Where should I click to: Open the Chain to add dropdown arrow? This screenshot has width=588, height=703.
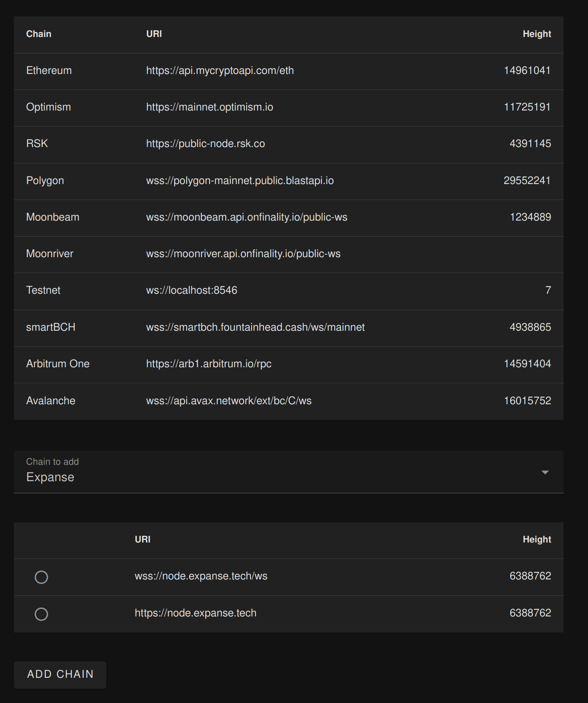545,472
